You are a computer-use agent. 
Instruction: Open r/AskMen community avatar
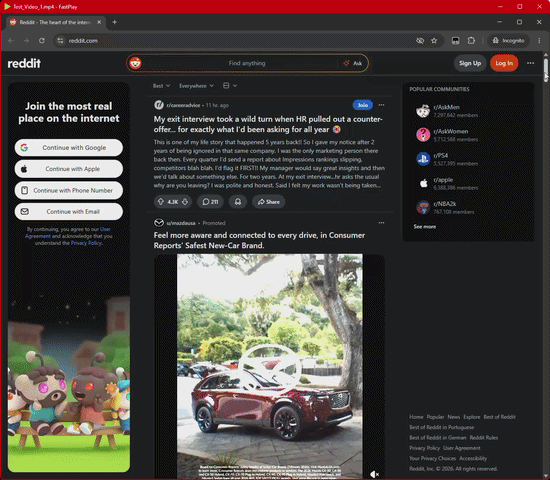tap(423, 111)
